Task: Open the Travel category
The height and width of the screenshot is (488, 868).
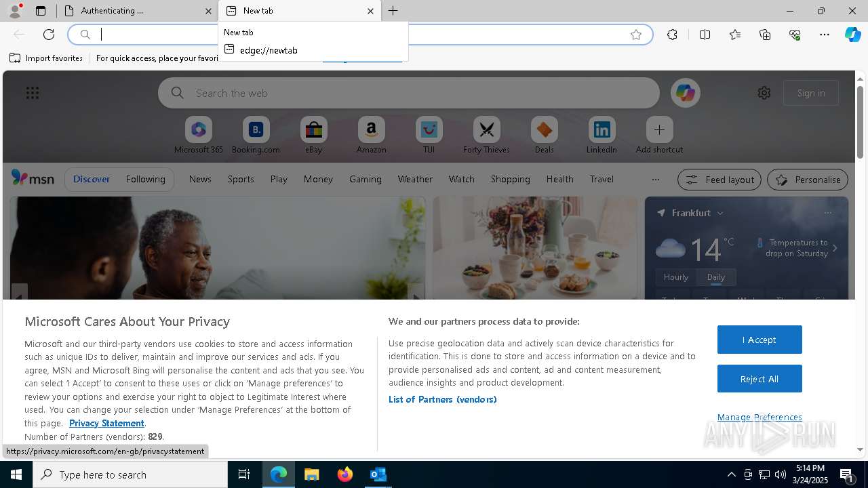Action: pos(601,179)
